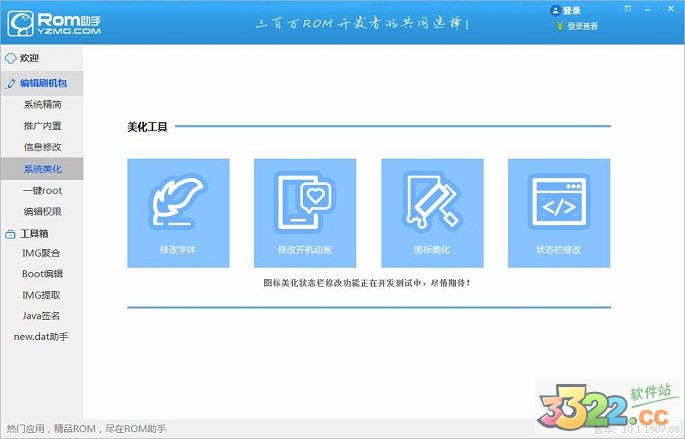Click the status bar text 热门应用，精品ROM

coord(86,429)
